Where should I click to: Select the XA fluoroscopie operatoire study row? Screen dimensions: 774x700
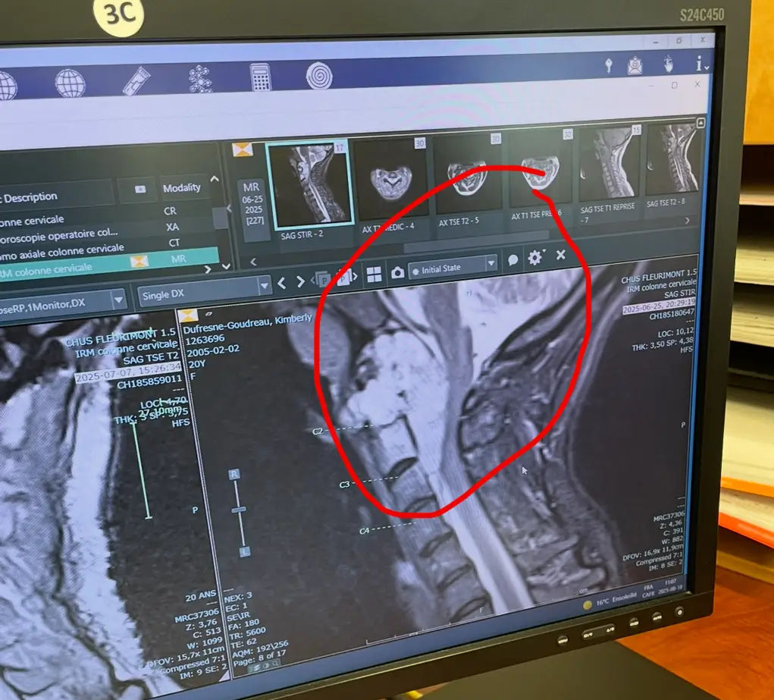coord(106,231)
